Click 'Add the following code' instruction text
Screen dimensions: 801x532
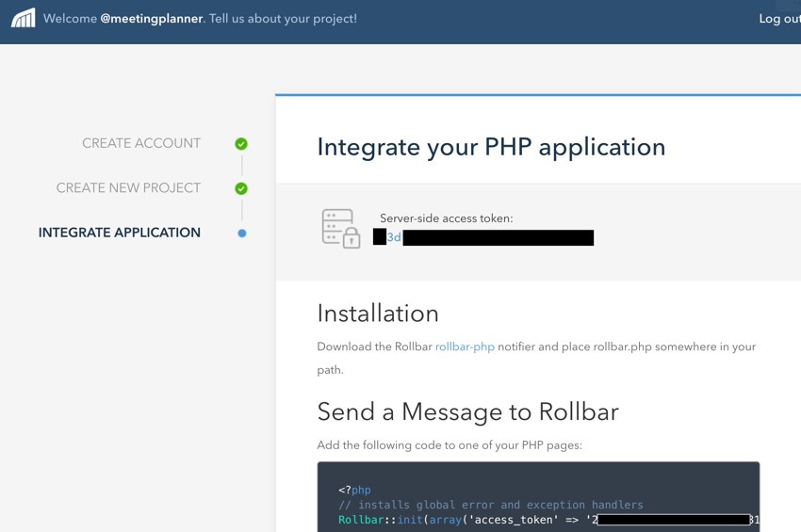450,445
